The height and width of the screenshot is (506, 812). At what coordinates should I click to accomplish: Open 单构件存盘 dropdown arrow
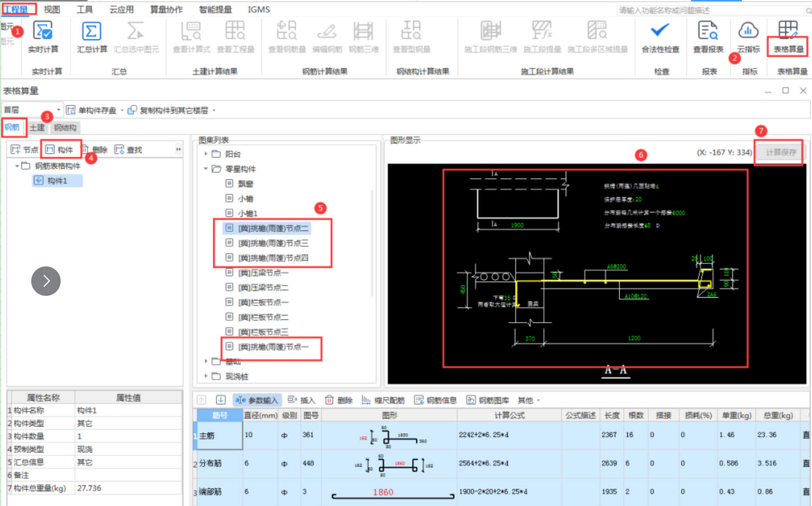coord(122,110)
